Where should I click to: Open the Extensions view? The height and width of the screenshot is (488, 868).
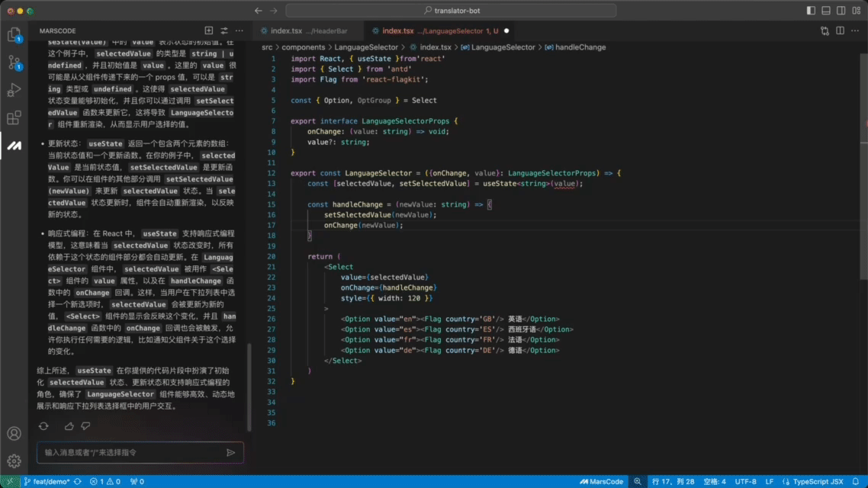tap(14, 117)
